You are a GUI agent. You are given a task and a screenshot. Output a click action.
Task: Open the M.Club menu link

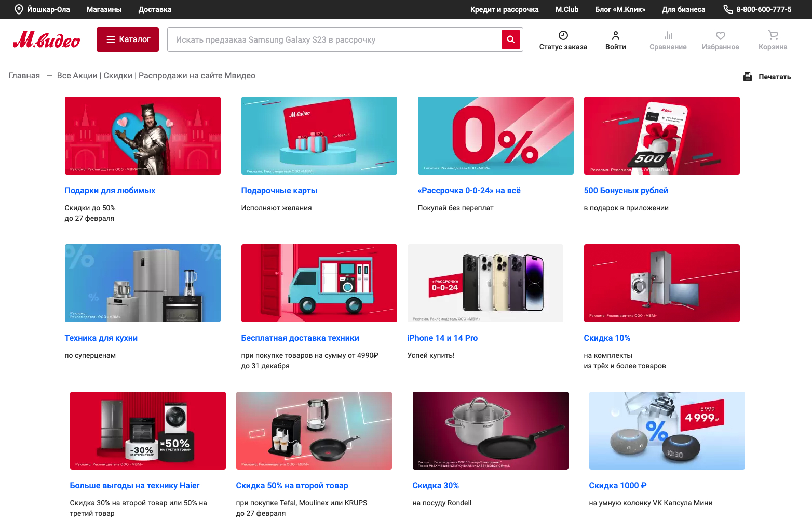point(567,9)
